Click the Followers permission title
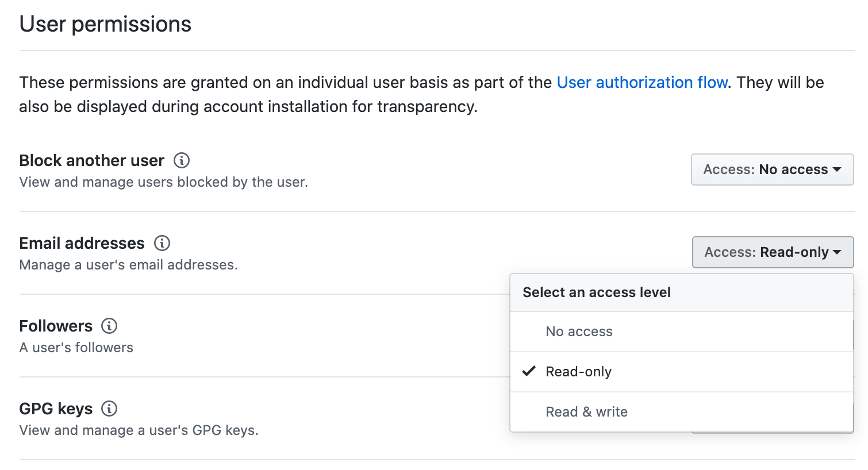 [x=56, y=326]
